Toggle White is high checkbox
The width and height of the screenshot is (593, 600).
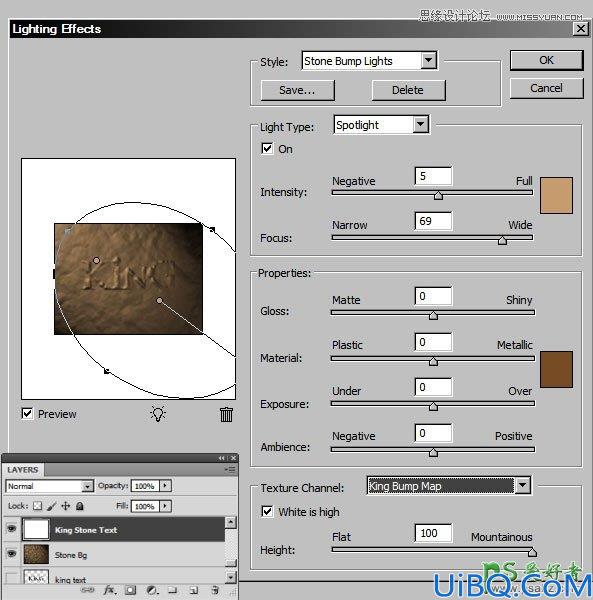pyautogui.click(x=267, y=511)
